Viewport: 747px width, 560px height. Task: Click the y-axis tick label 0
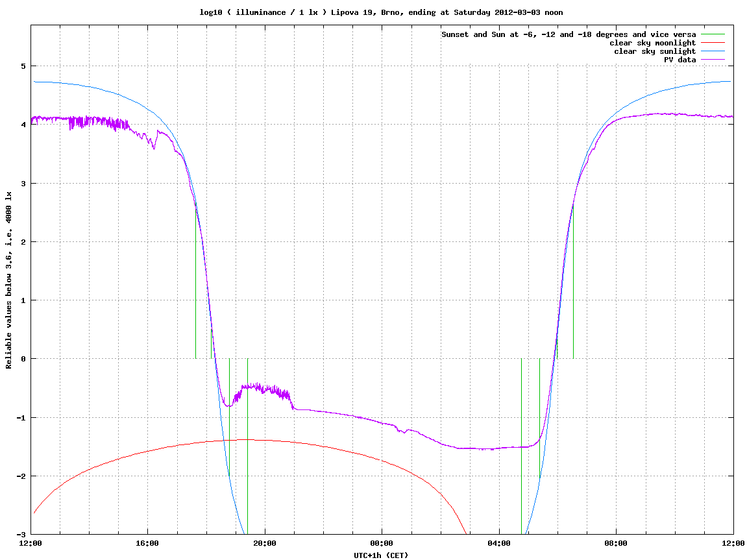coord(23,359)
